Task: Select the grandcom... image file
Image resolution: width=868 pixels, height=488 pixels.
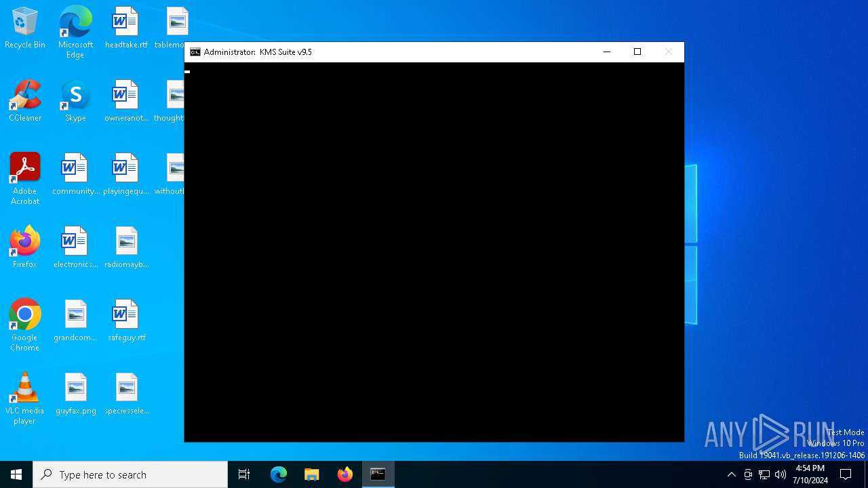Action: coord(75,321)
